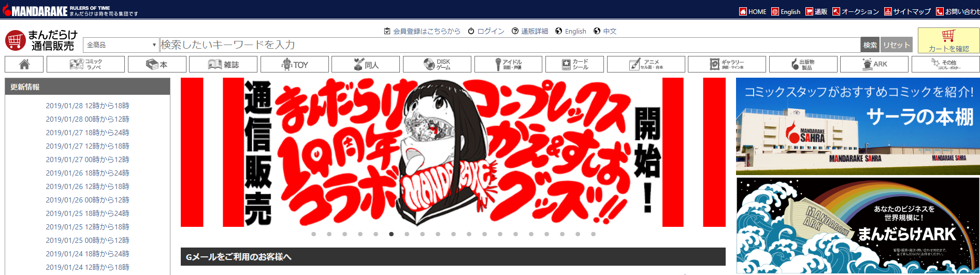The height and width of the screenshot is (275, 980).
Task: Open the まんだらけARK banner
Action: click(x=858, y=226)
